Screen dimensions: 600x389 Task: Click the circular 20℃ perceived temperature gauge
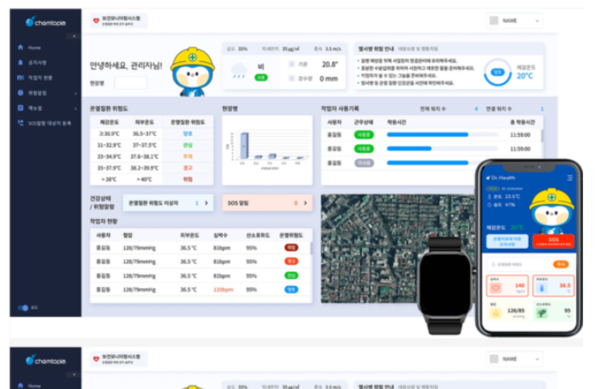pyautogui.click(x=497, y=72)
